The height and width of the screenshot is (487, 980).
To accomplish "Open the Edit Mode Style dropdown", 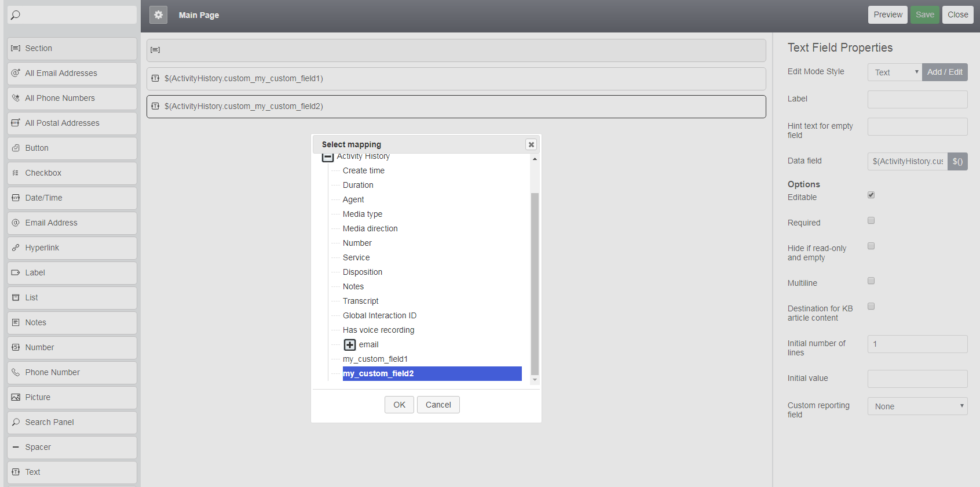I will [895, 72].
